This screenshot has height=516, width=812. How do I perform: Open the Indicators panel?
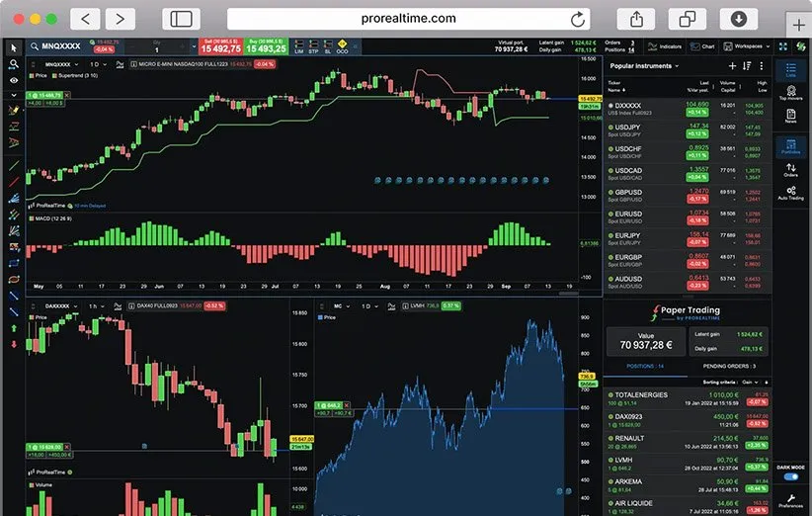[666, 45]
